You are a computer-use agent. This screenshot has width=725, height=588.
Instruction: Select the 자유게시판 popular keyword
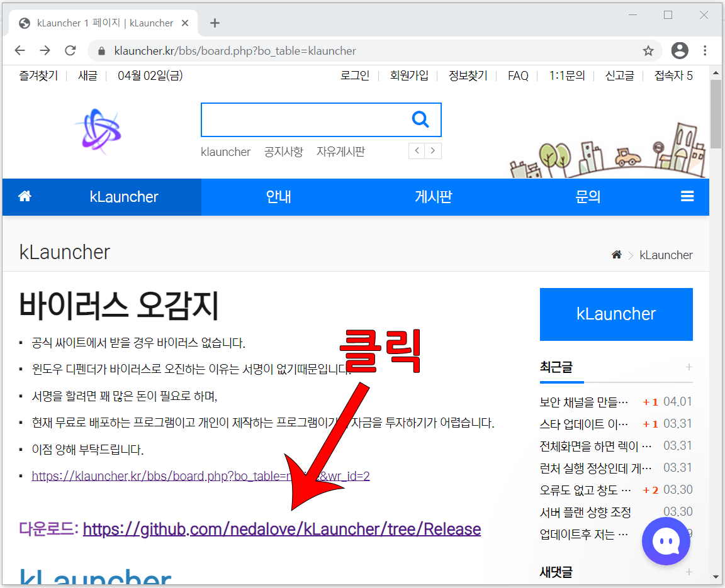pos(340,152)
